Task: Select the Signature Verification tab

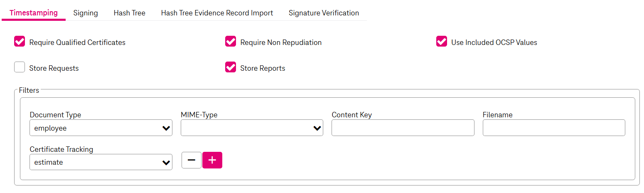Action: pyautogui.click(x=324, y=13)
